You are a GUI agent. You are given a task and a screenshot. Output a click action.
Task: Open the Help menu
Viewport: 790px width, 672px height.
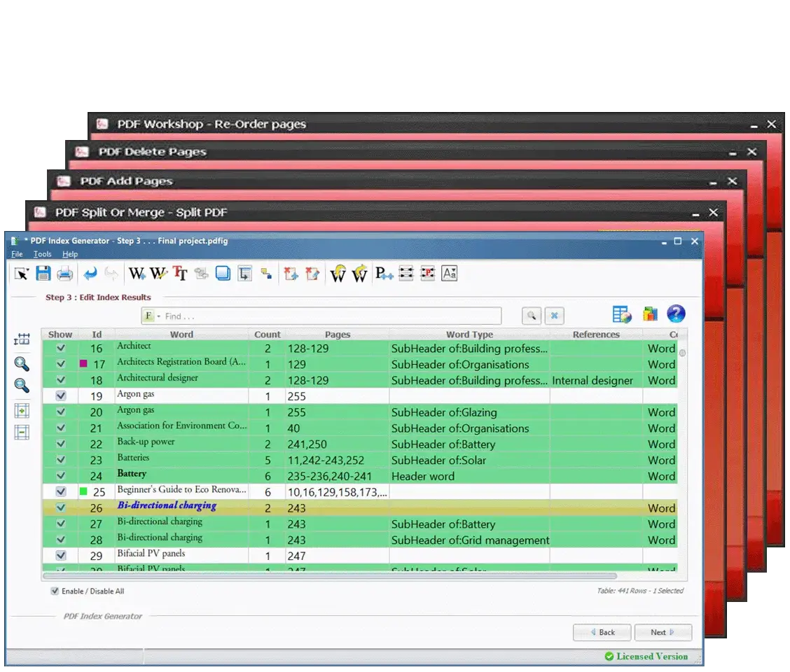pyautogui.click(x=70, y=254)
